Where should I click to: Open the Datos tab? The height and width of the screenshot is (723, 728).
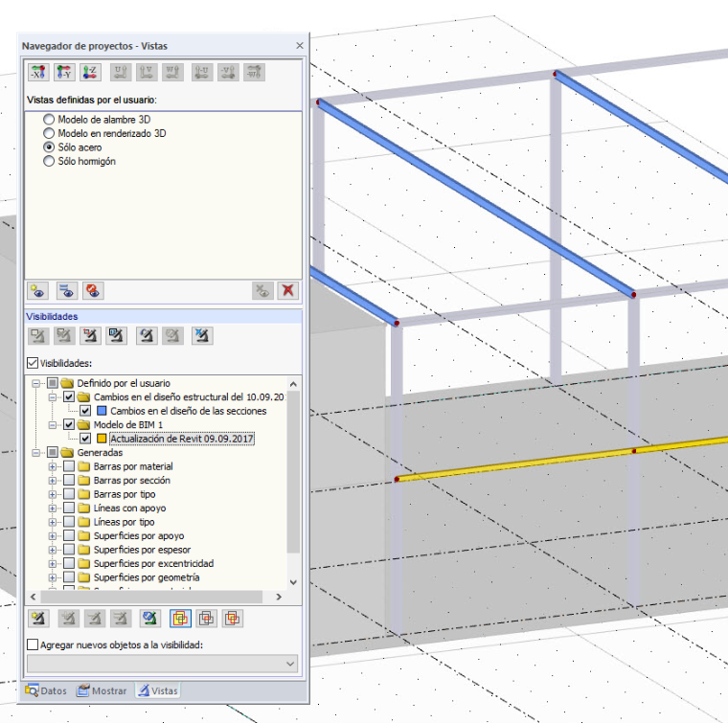click(x=46, y=690)
